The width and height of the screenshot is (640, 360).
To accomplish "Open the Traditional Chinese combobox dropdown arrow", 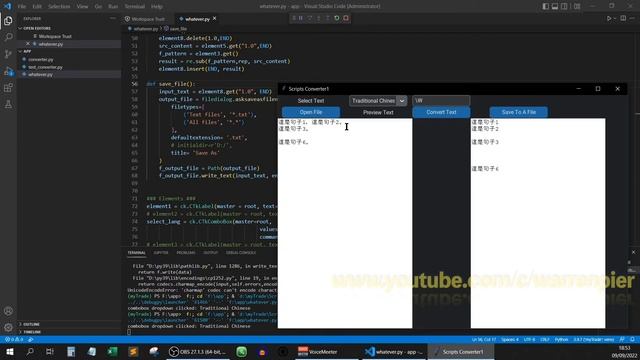I will [402, 101].
